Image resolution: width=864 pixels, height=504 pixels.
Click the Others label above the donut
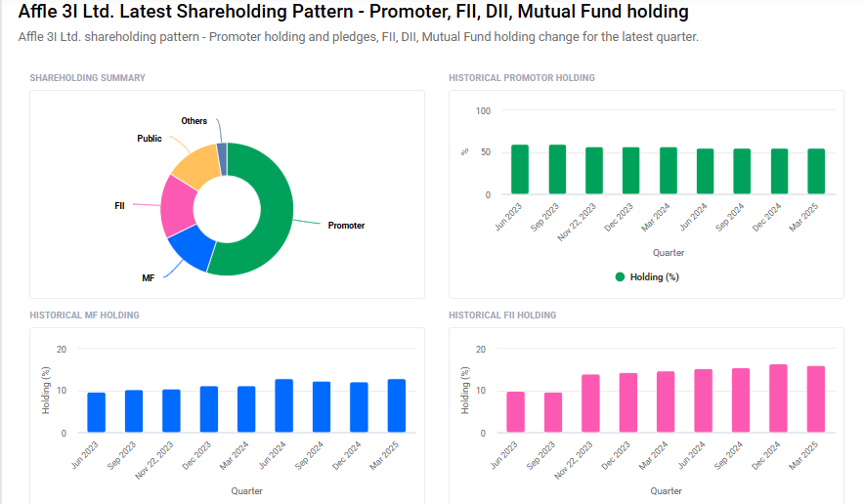point(194,121)
